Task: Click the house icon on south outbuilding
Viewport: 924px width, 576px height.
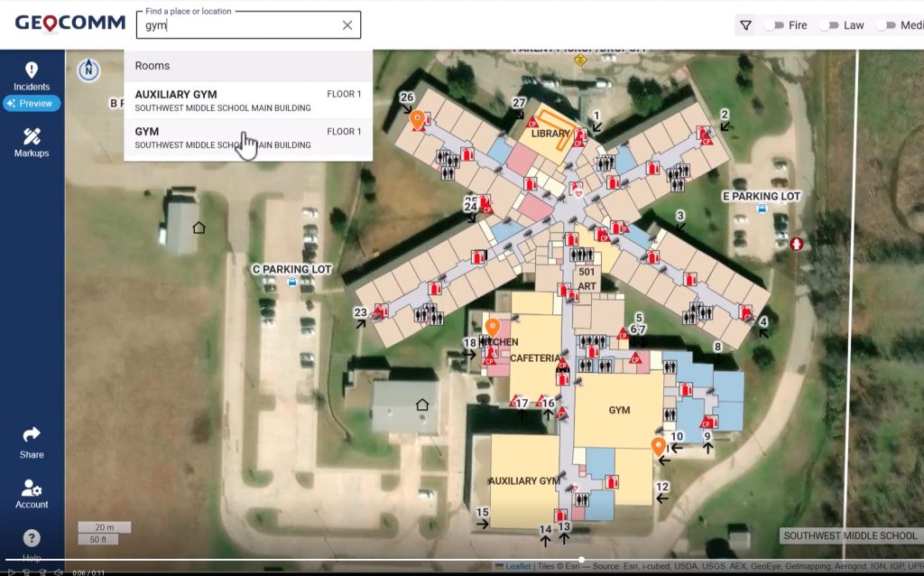Action: click(x=422, y=404)
